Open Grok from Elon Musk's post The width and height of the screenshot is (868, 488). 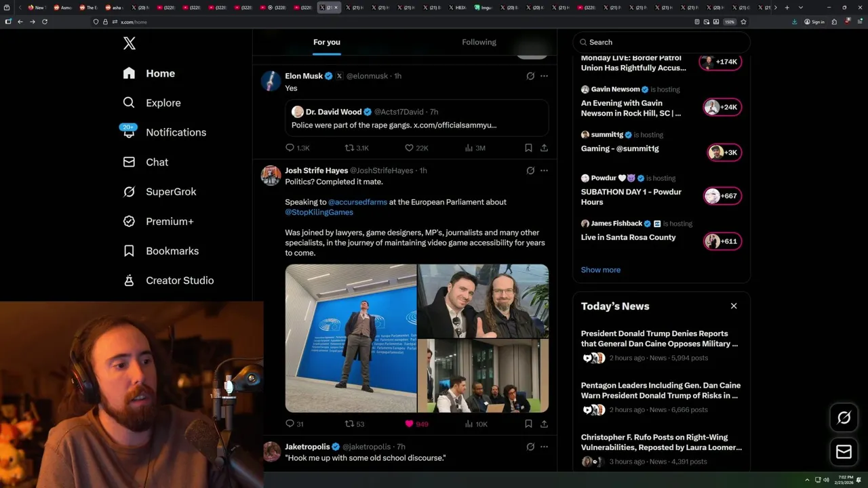coord(530,76)
